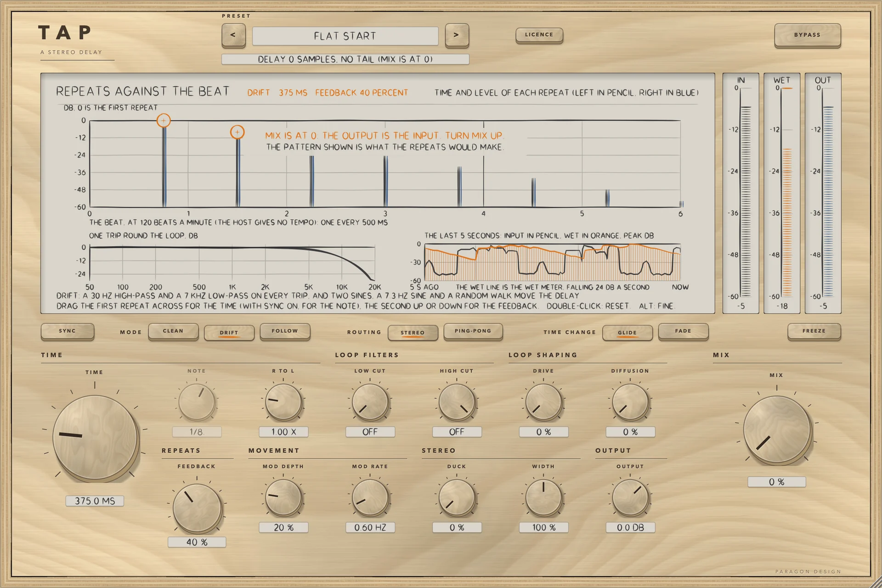Click the Low Cut knob
The image size is (882, 588).
tap(370, 402)
